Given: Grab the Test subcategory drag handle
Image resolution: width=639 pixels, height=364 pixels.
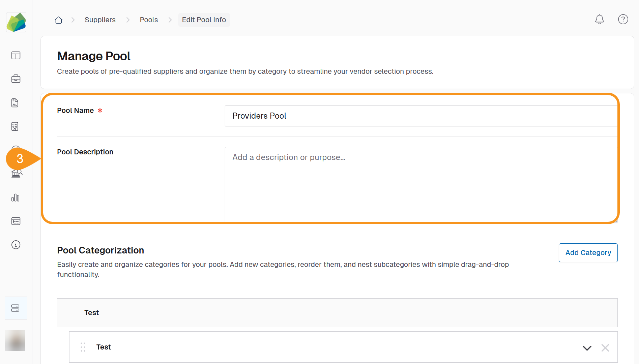Looking at the screenshot, I should (83, 347).
